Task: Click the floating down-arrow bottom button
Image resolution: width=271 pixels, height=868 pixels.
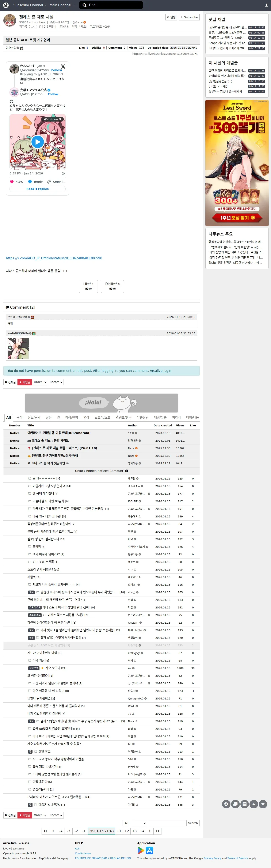Action: point(263,804)
